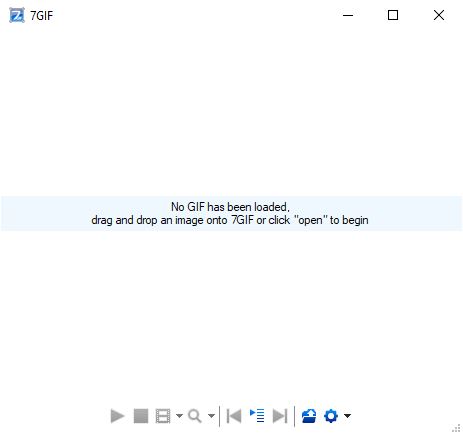Advance to the next frame
Viewport: 463px width, 435px height.
point(280,416)
